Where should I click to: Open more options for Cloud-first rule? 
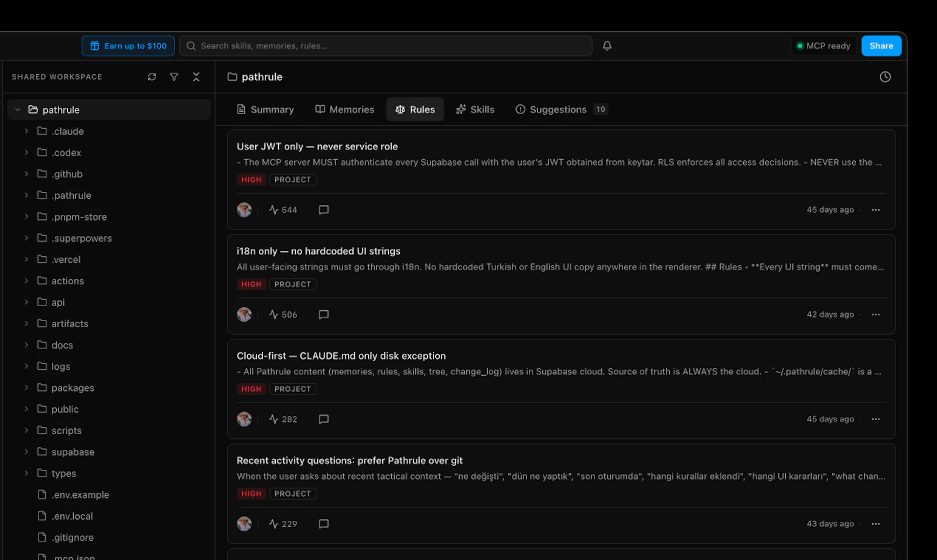pos(876,419)
